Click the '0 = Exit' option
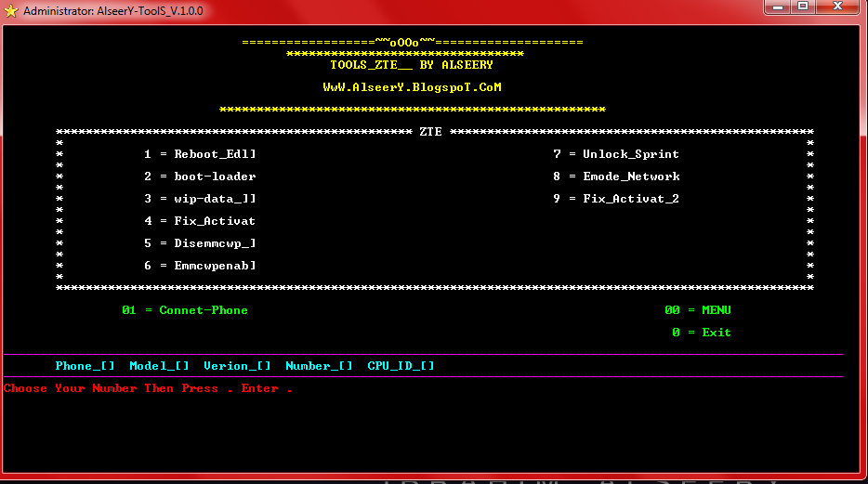 [702, 333]
